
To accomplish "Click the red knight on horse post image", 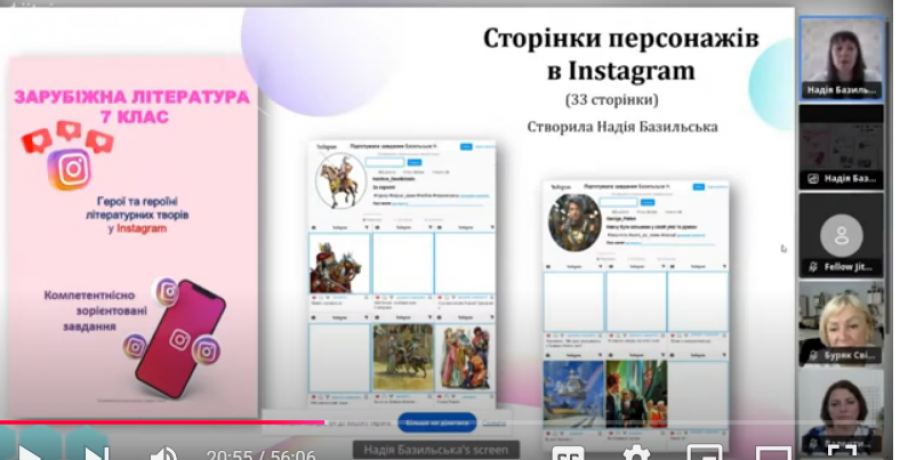I will click(x=339, y=264).
